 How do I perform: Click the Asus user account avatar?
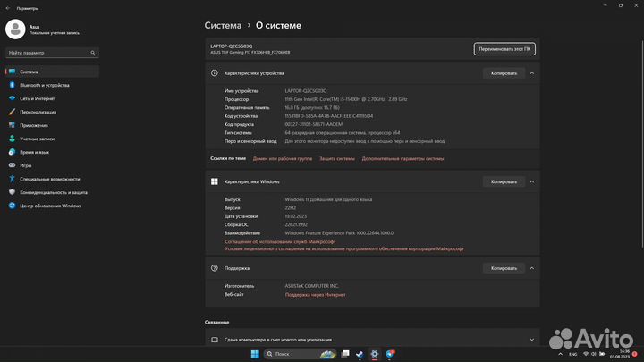click(15, 29)
